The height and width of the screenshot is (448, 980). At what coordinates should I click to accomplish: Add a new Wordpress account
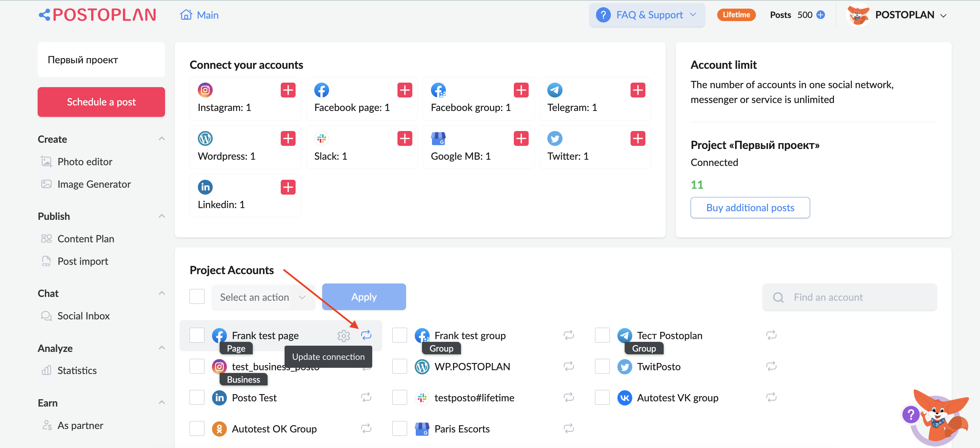(x=288, y=139)
